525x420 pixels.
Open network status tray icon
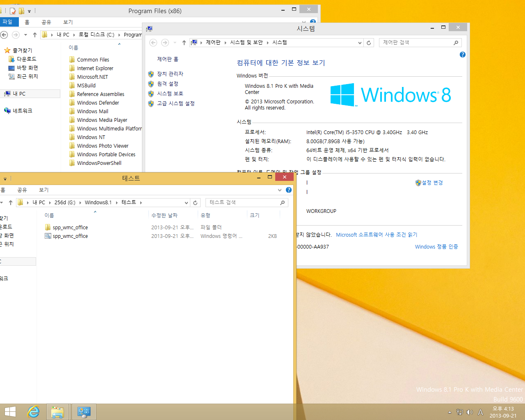click(x=459, y=412)
